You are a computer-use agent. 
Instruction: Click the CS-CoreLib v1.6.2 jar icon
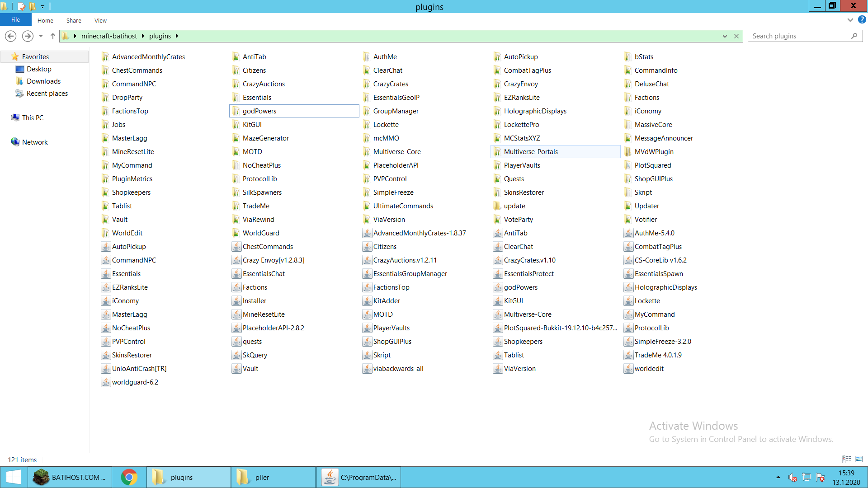point(628,260)
